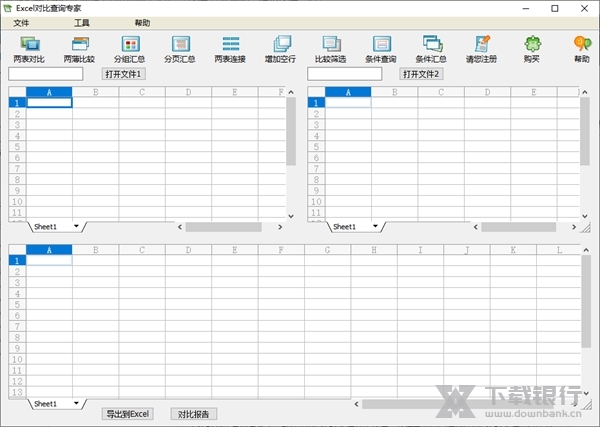The image size is (600, 427).
Task: Open the 文件 menu
Action: click(x=21, y=22)
